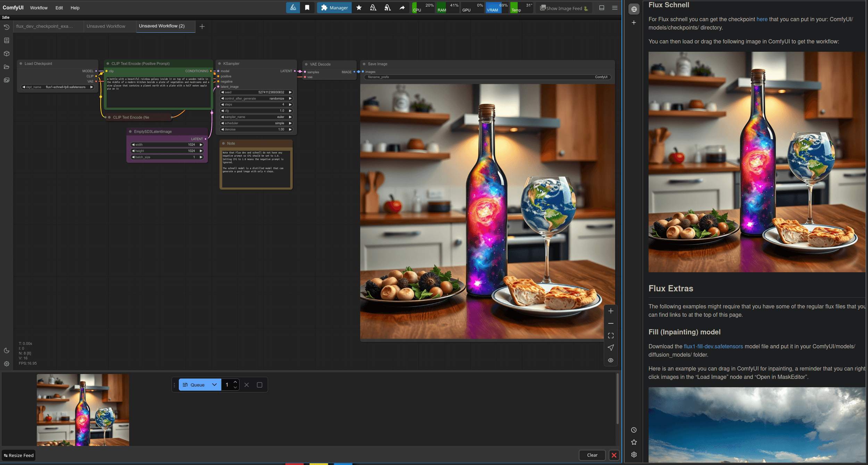This screenshot has width=868, height=465.
Task: Click the Crystools icon left of the bookmark
Action: click(x=293, y=8)
